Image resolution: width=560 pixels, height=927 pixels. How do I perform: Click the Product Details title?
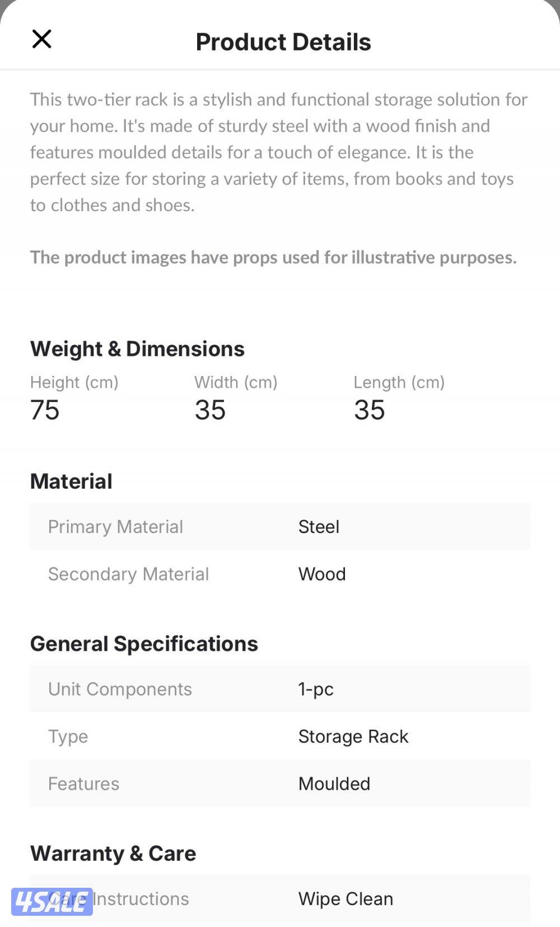(283, 42)
